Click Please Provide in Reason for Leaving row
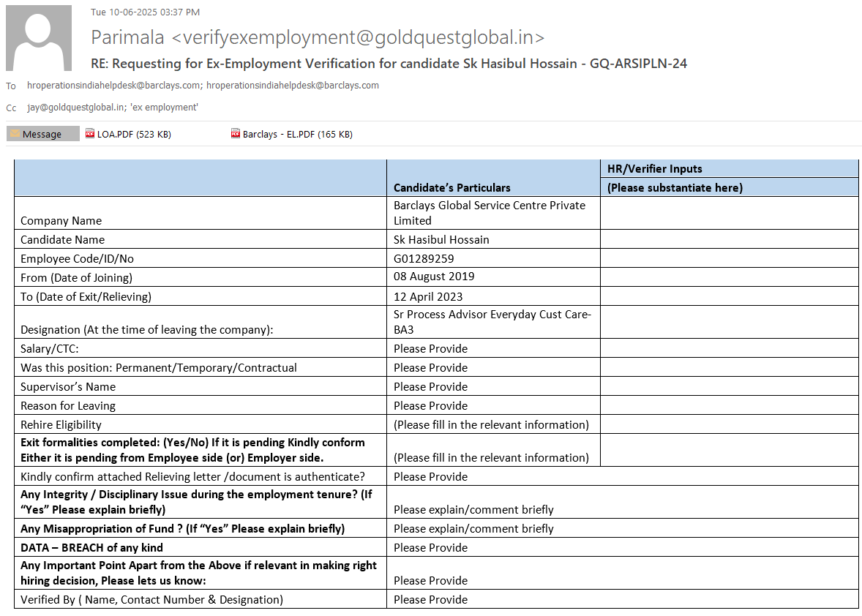Image resolution: width=862 pixels, height=616 pixels. (430, 406)
